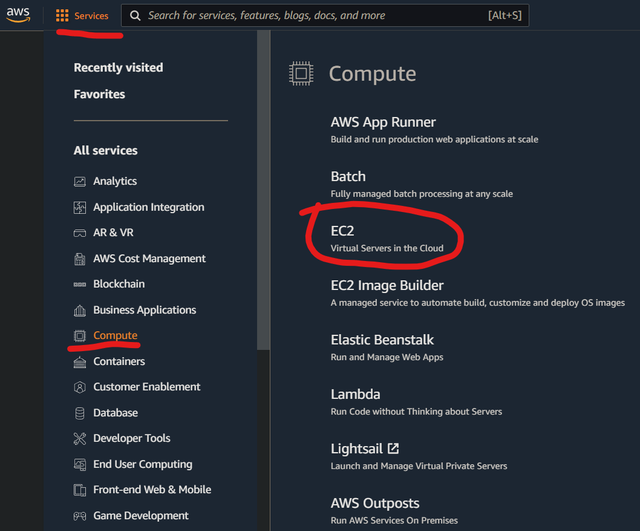Select the Database category
The height and width of the screenshot is (531, 640).
(x=116, y=413)
